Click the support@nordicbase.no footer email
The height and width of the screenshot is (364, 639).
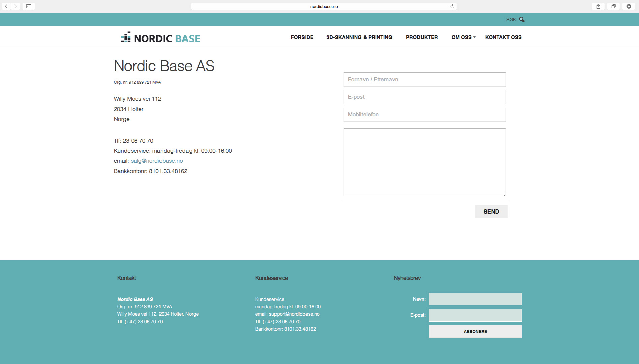point(294,314)
